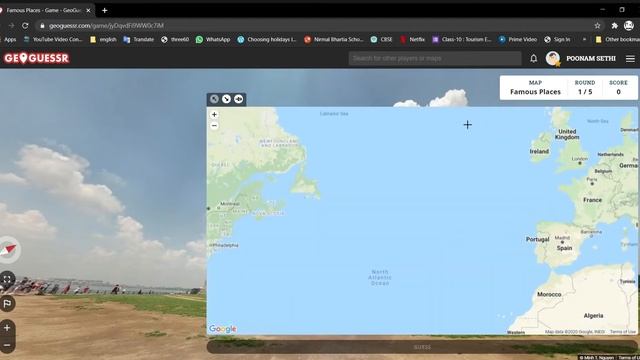Open the Other bookmarks folder
The width and height of the screenshot is (640, 360).
(x=617, y=40)
